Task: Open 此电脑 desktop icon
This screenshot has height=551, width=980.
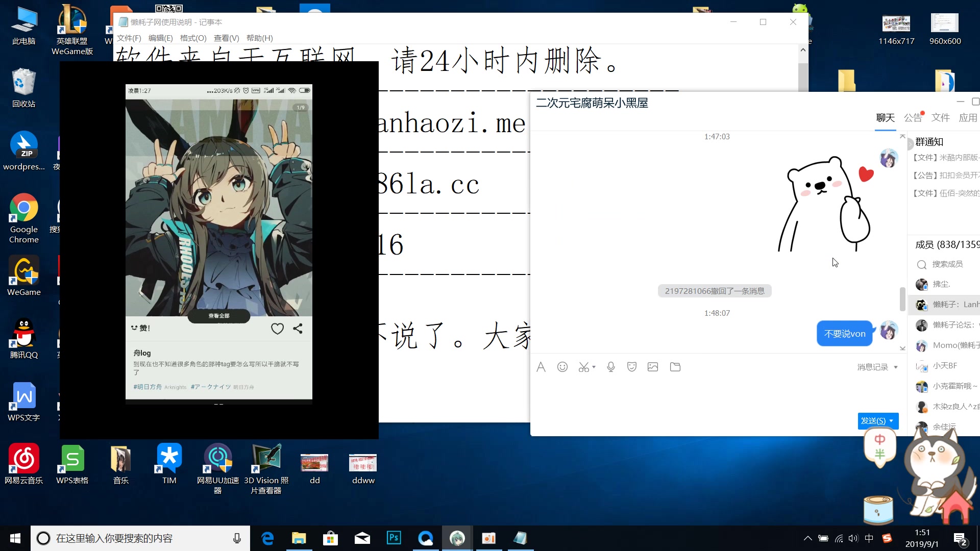Action: point(24,27)
